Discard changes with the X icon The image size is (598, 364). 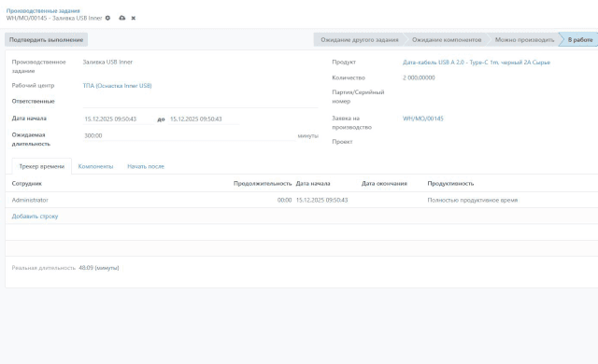pyautogui.click(x=133, y=18)
